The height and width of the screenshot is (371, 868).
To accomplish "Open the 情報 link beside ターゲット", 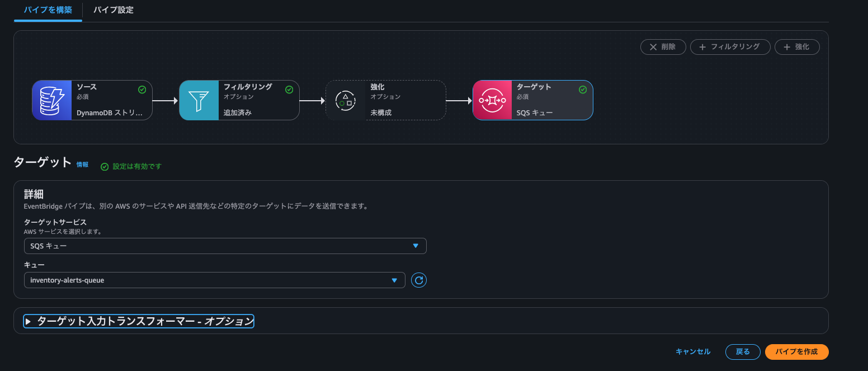I will [x=82, y=165].
